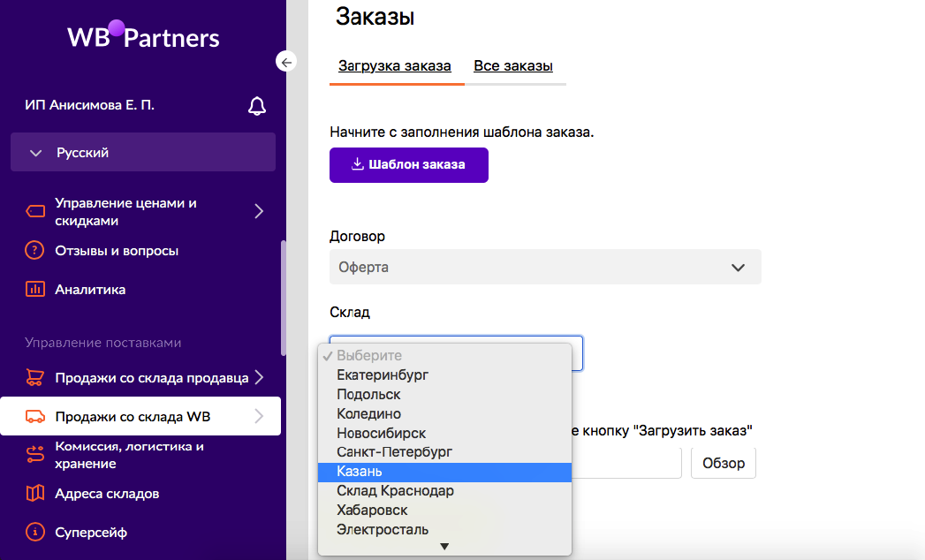The height and width of the screenshot is (560, 925).
Task: Download the Шаблон заказа template
Action: (409, 164)
